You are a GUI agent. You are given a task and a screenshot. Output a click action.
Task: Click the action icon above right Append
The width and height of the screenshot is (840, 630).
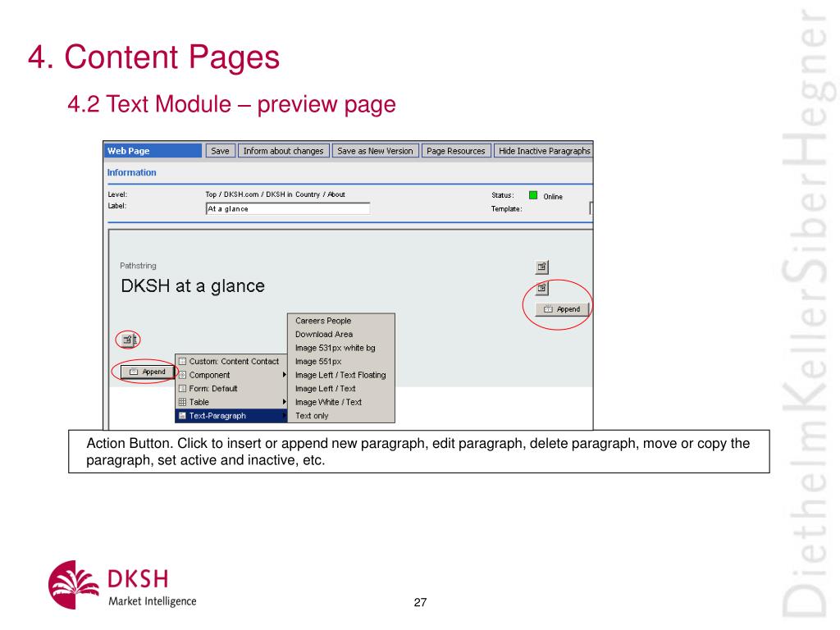(x=541, y=288)
